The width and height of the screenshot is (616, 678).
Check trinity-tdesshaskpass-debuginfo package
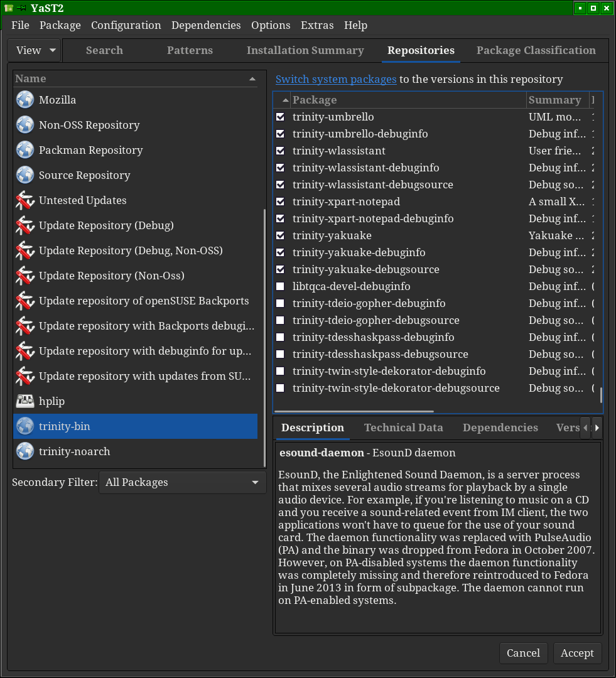[280, 337]
